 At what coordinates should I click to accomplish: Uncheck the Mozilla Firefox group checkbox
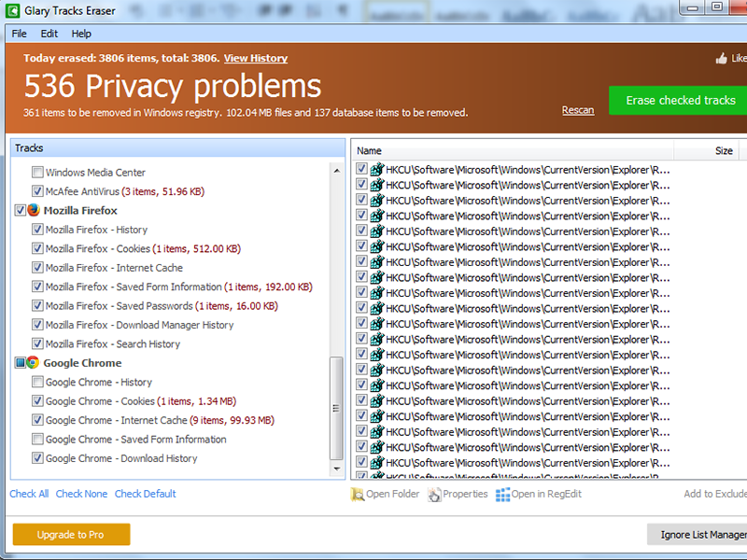pos(20,210)
